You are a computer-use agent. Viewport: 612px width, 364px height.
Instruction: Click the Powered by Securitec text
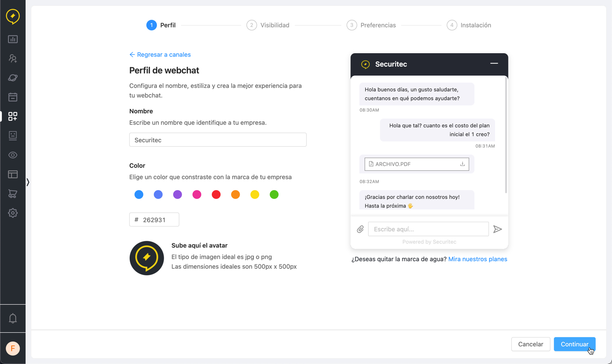coord(429,242)
